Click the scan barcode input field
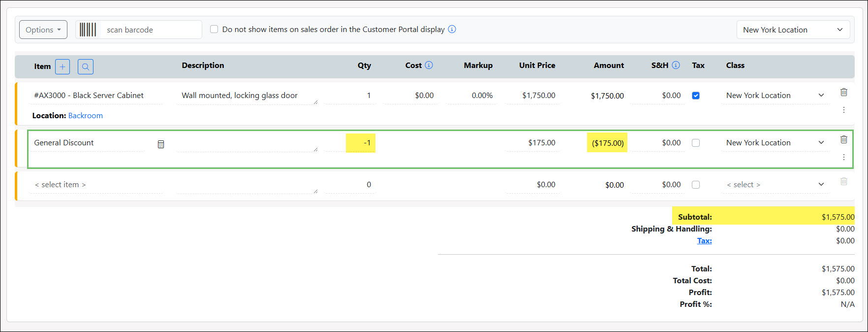This screenshot has height=332, width=868. click(x=152, y=30)
